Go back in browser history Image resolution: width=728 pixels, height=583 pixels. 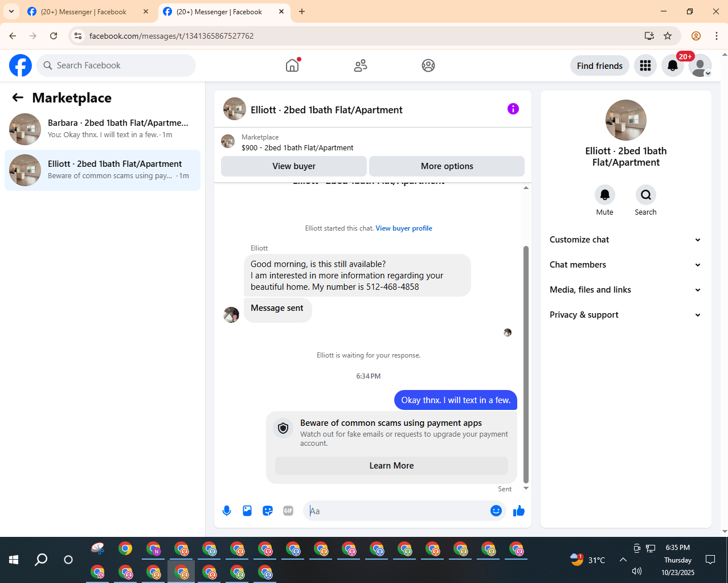[13, 36]
